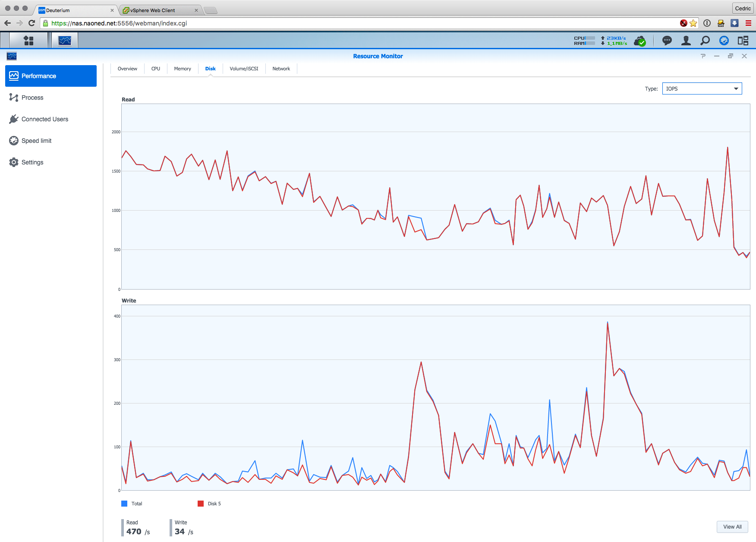Open the Chrome menu hamburger button
The image size is (756, 542).
[748, 23]
